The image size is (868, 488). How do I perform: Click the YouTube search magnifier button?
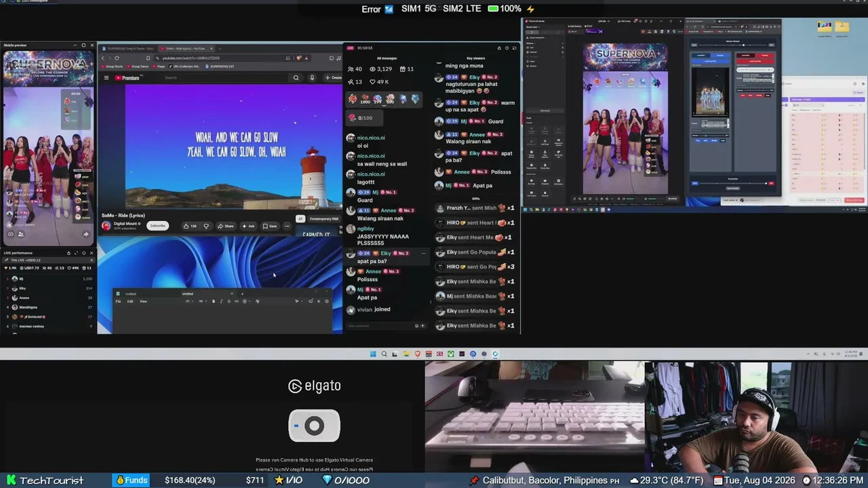click(296, 78)
